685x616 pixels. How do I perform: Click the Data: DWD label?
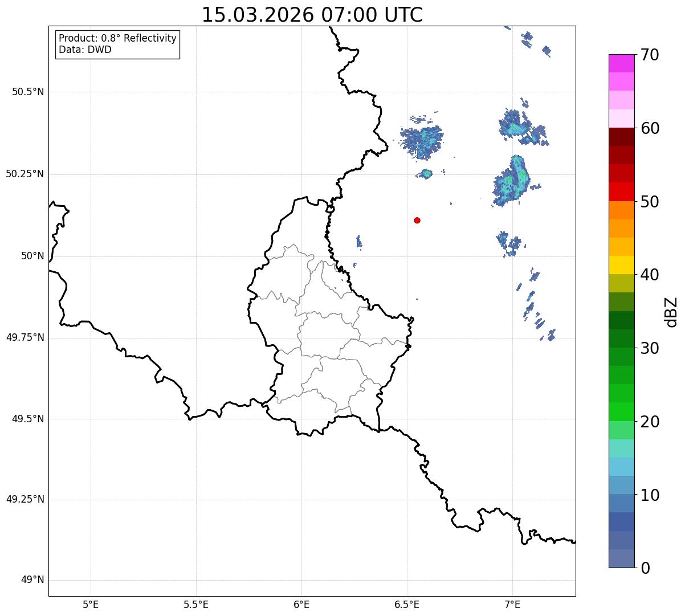[x=85, y=50]
